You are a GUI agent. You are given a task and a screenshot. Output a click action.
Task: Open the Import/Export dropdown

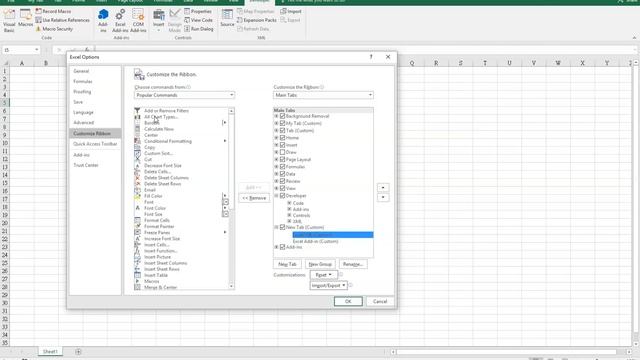click(x=328, y=285)
